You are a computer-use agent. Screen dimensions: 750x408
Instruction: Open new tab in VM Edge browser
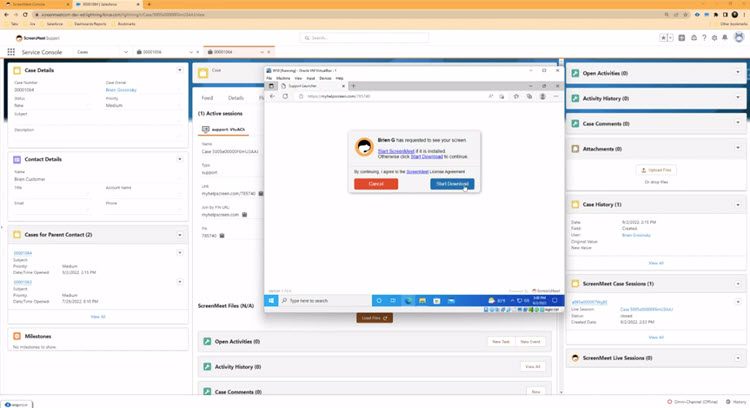point(353,86)
